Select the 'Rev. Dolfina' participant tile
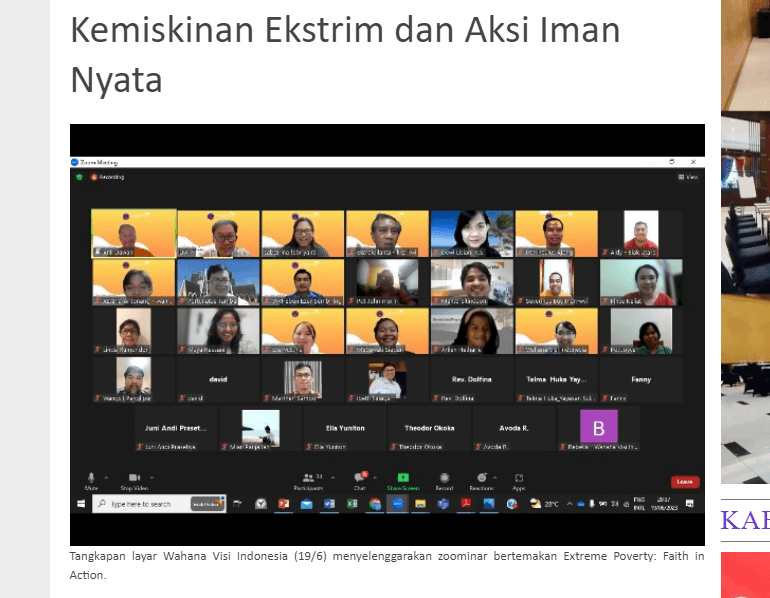 click(x=471, y=380)
